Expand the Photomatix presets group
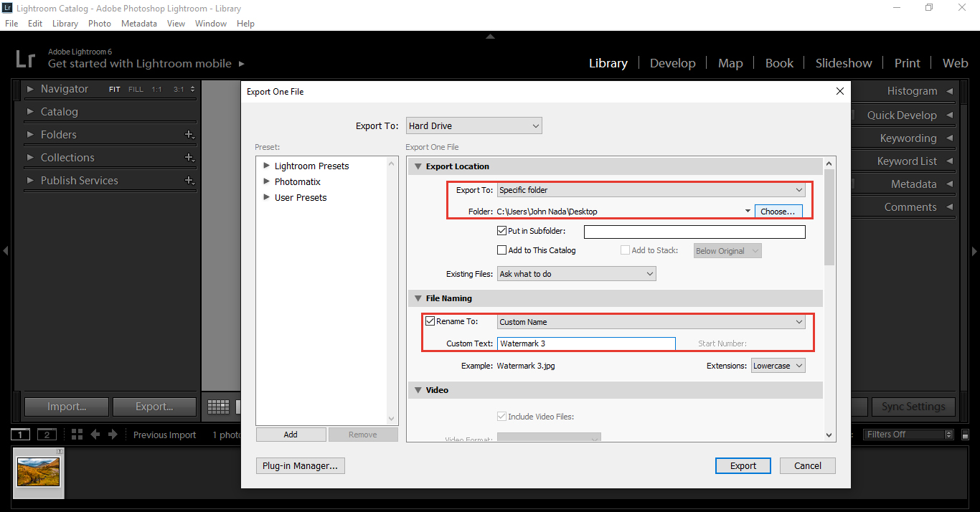Screen dimensions: 980x512 click(267, 181)
